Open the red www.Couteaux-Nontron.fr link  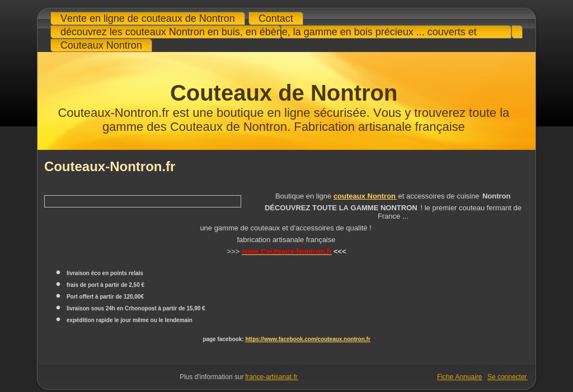coord(287,251)
